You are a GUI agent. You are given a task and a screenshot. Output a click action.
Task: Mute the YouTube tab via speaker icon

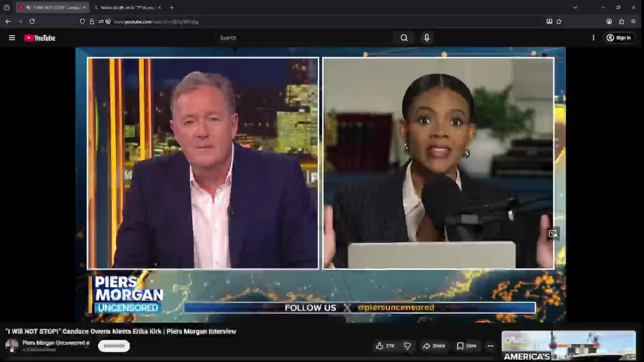tap(28, 8)
